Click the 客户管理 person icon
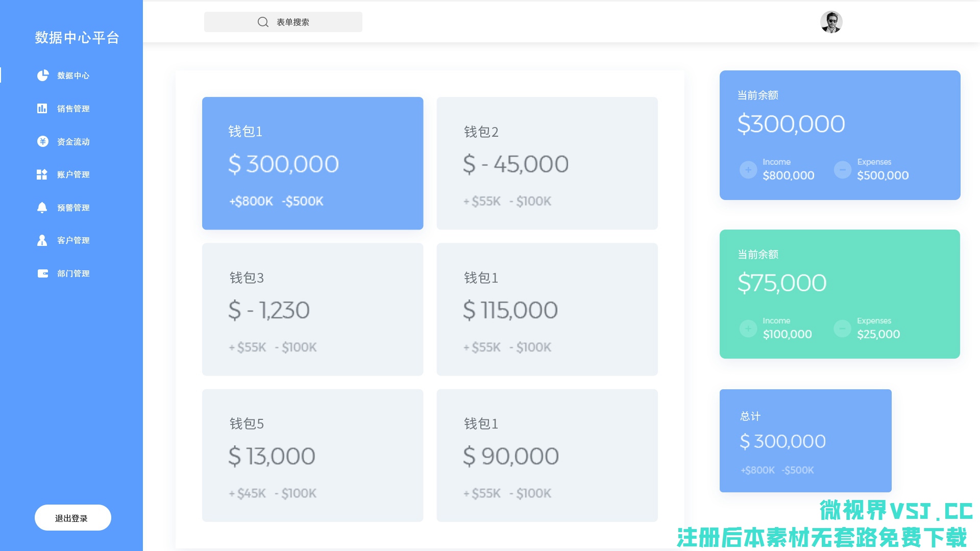 [42, 240]
